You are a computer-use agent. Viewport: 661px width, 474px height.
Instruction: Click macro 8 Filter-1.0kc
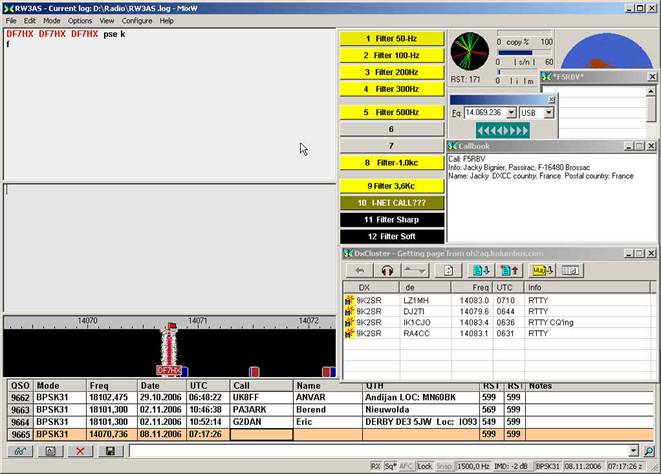click(392, 163)
